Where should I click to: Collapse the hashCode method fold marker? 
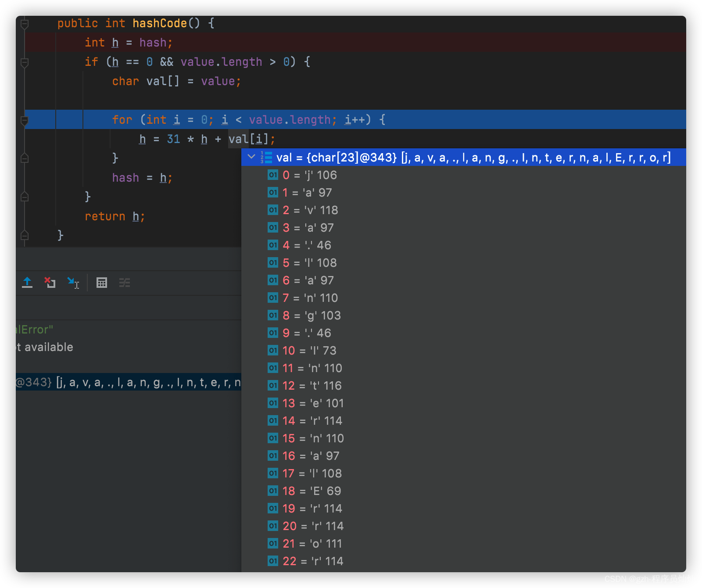(x=25, y=24)
